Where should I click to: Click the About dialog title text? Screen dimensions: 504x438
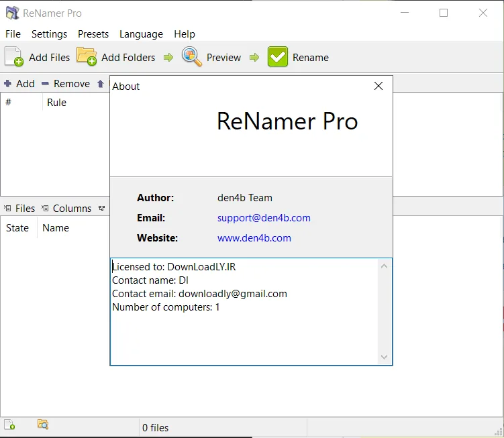pos(125,86)
